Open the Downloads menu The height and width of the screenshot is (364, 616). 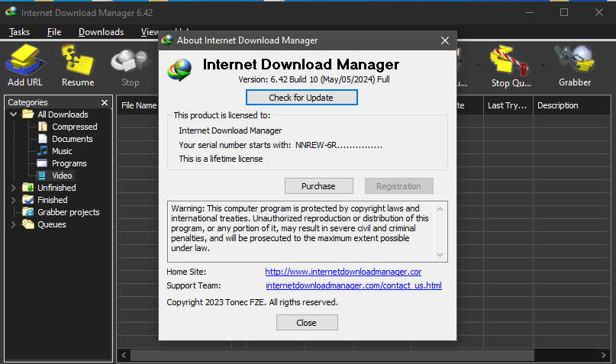click(x=101, y=32)
